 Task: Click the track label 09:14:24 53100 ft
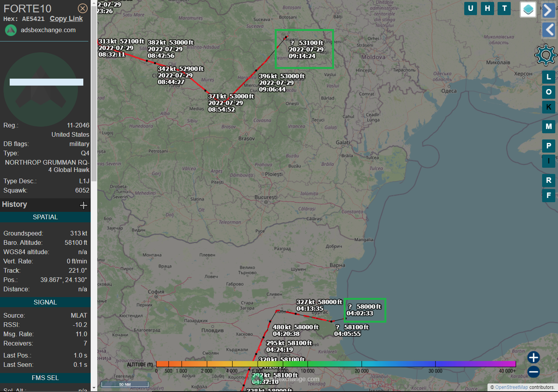click(306, 50)
